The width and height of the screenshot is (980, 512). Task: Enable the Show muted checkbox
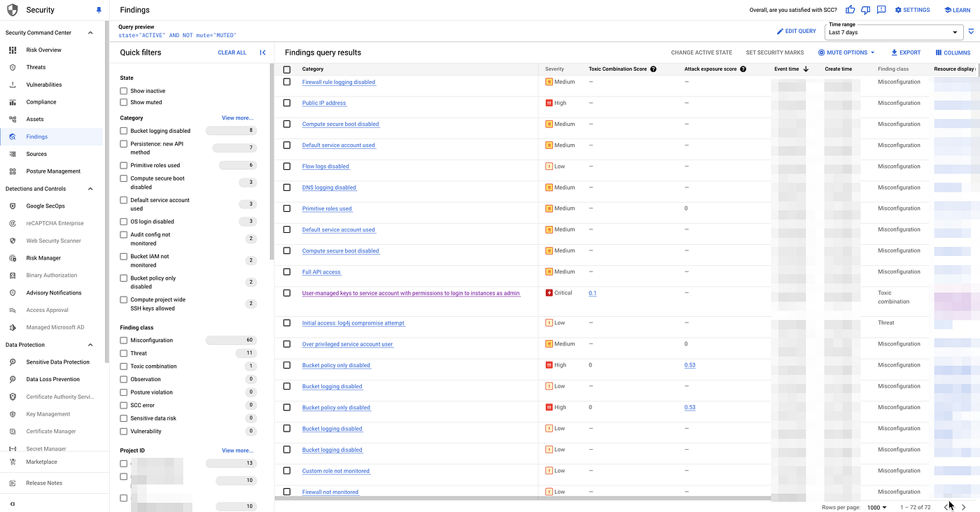tap(124, 102)
